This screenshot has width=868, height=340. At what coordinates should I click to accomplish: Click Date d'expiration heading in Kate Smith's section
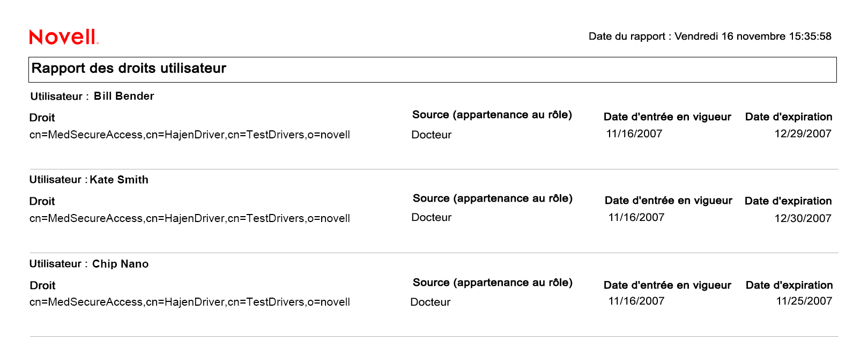(x=788, y=201)
